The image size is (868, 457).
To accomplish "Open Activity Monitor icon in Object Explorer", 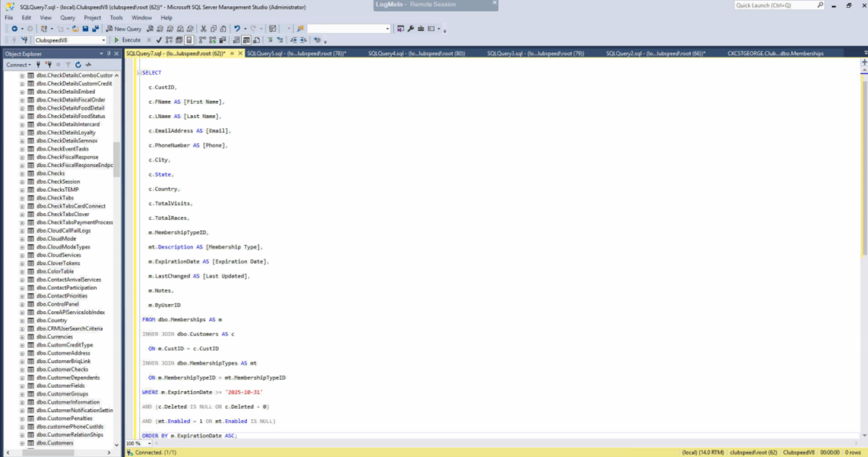I will tap(88, 65).
